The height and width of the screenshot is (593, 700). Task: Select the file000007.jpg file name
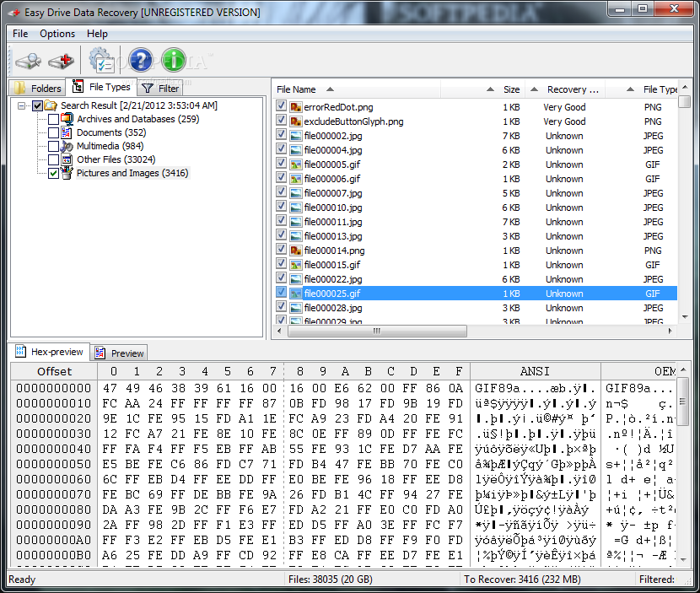[333, 193]
